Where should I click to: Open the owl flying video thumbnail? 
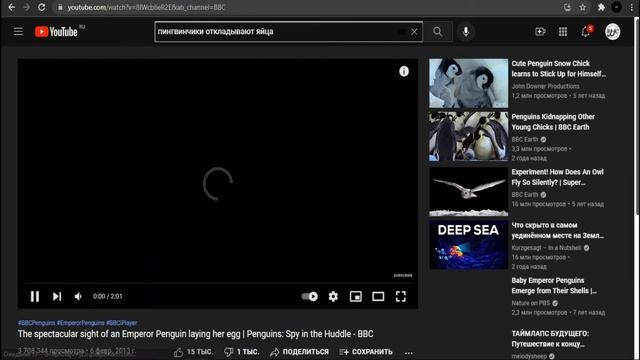[x=468, y=191]
